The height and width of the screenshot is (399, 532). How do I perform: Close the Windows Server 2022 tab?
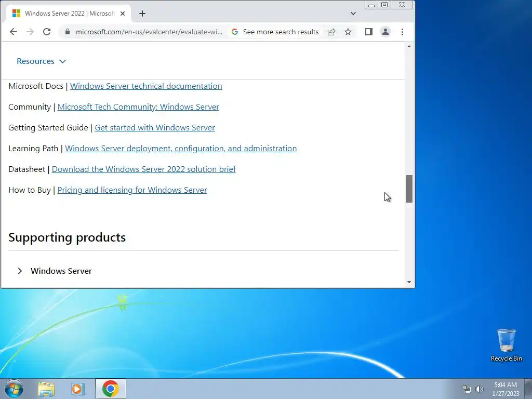[123, 14]
